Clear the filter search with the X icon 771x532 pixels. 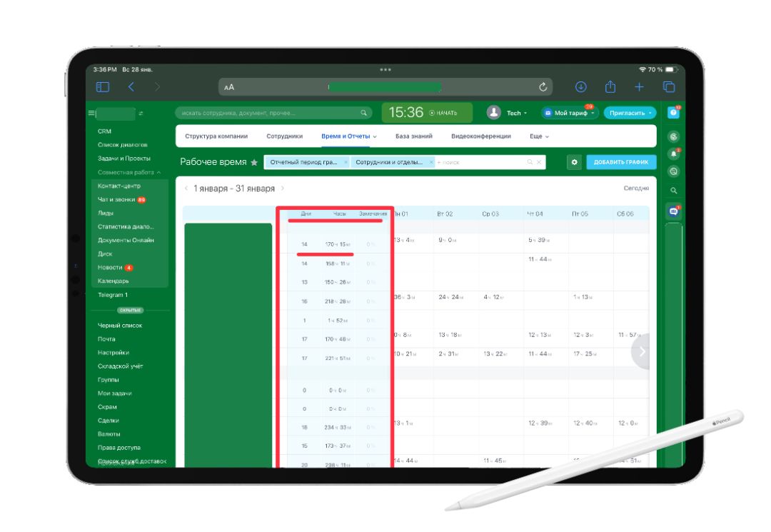[x=540, y=162]
